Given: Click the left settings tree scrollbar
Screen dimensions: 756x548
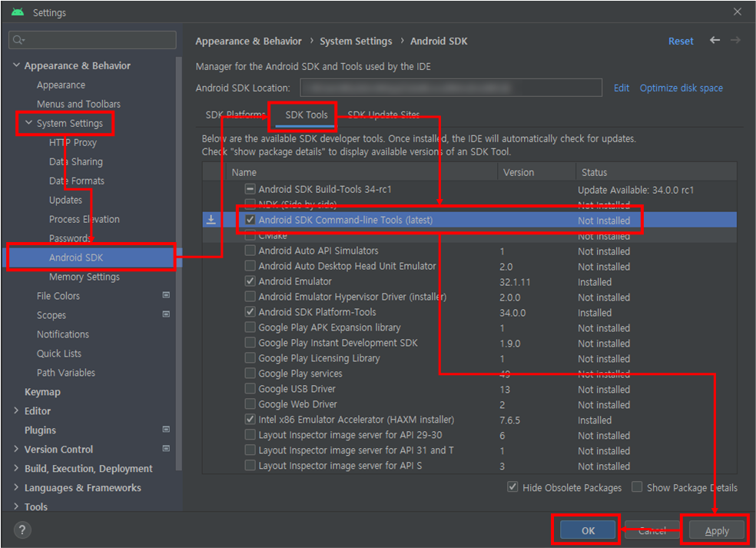Looking at the screenshot, I should (x=179, y=263).
